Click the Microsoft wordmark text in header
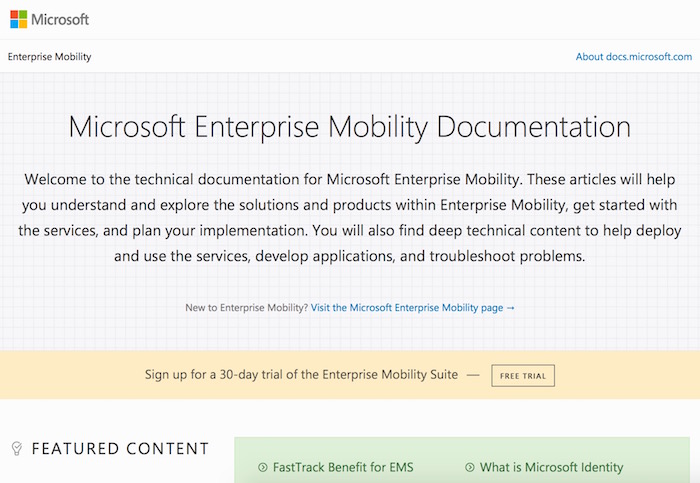The height and width of the screenshot is (483, 700). pos(60,19)
